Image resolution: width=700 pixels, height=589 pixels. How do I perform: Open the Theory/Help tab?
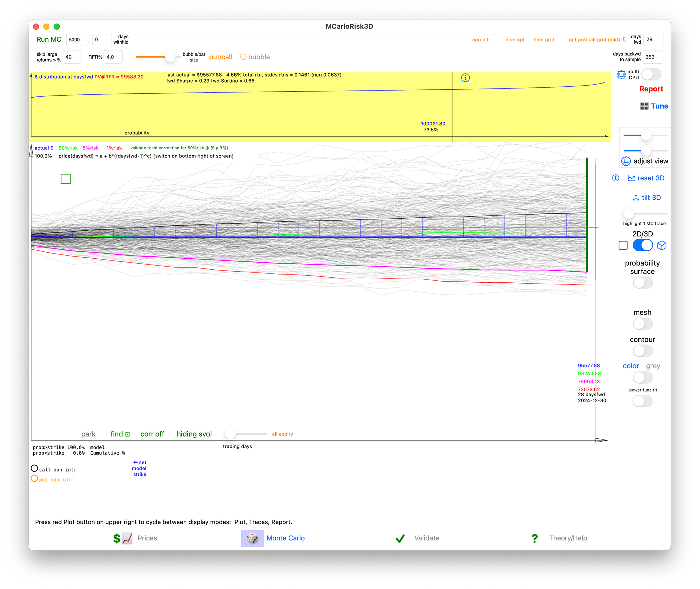pyautogui.click(x=568, y=538)
